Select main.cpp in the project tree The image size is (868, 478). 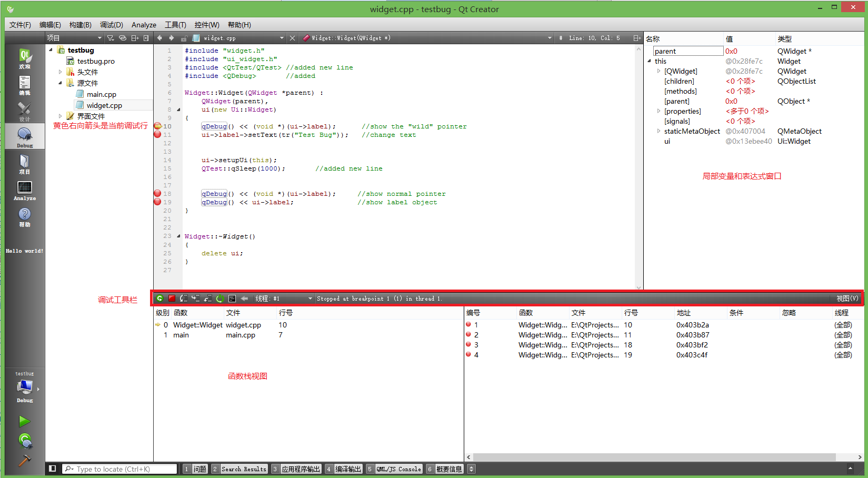(x=102, y=94)
